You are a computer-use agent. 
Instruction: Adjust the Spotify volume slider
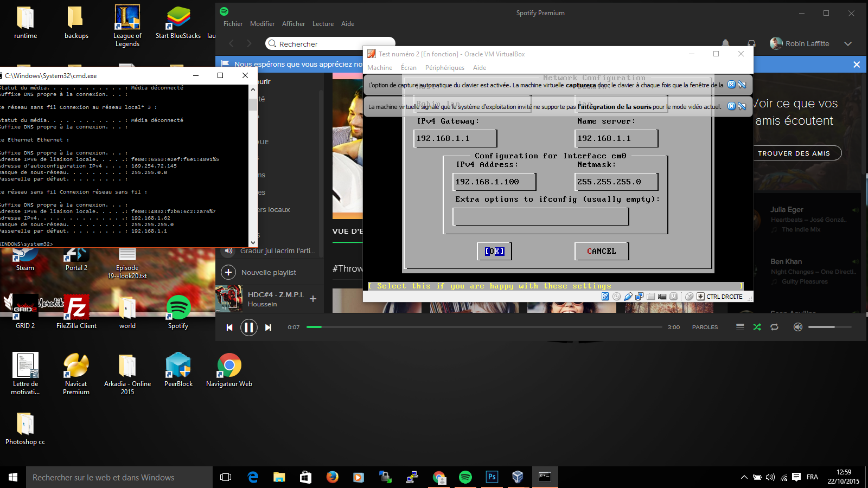[x=829, y=327]
